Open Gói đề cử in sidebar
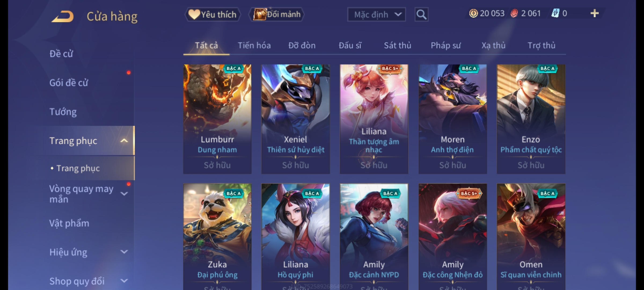 pyautogui.click(x=69, y=83)
